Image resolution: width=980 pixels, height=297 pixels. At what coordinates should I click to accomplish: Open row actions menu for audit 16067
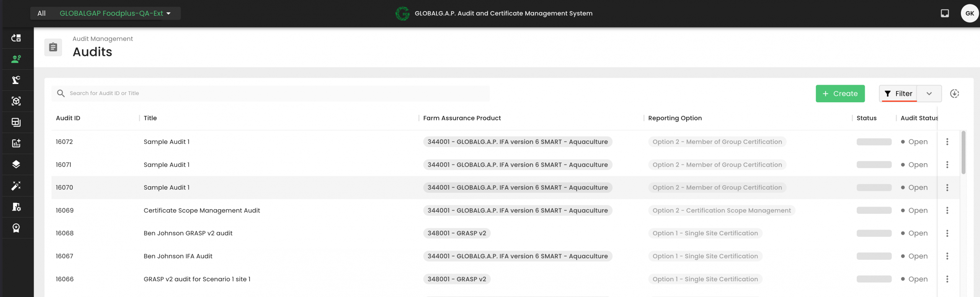point(947,256)
